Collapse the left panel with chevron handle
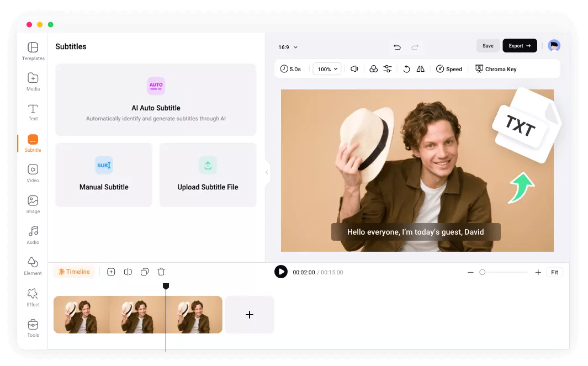Image resolution: width=588 pixels, height=366 pixels. pos(267,172)
